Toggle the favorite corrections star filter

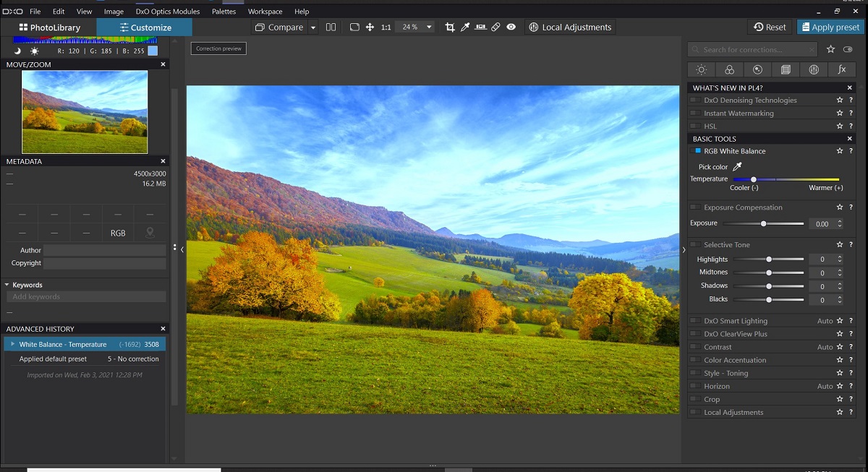830,49
